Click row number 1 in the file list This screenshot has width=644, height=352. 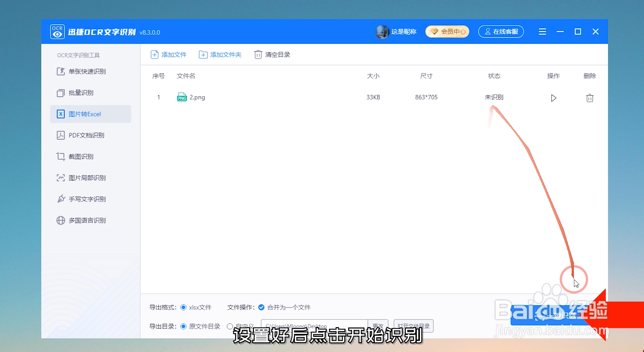(x=159, y=97)
